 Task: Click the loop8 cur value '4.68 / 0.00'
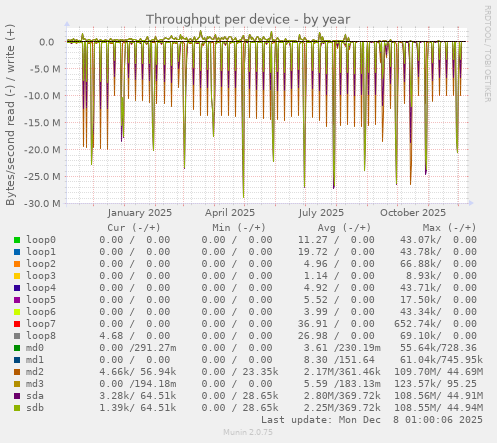coord(135,336)
